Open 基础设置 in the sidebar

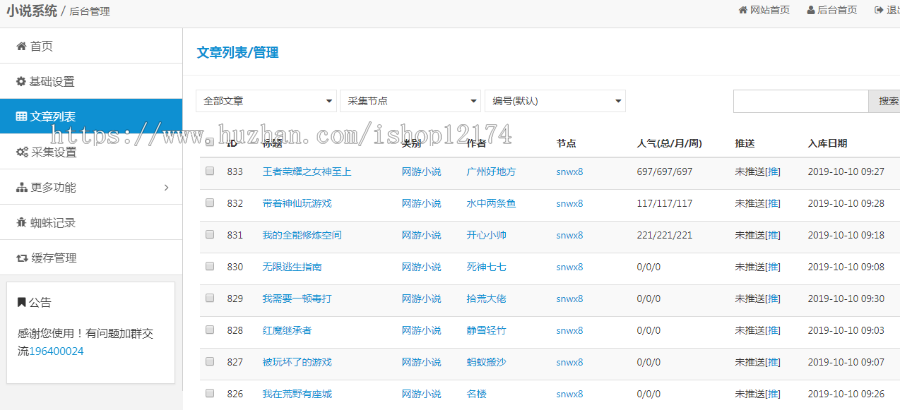pyautogui.click(x=91, y=82)
